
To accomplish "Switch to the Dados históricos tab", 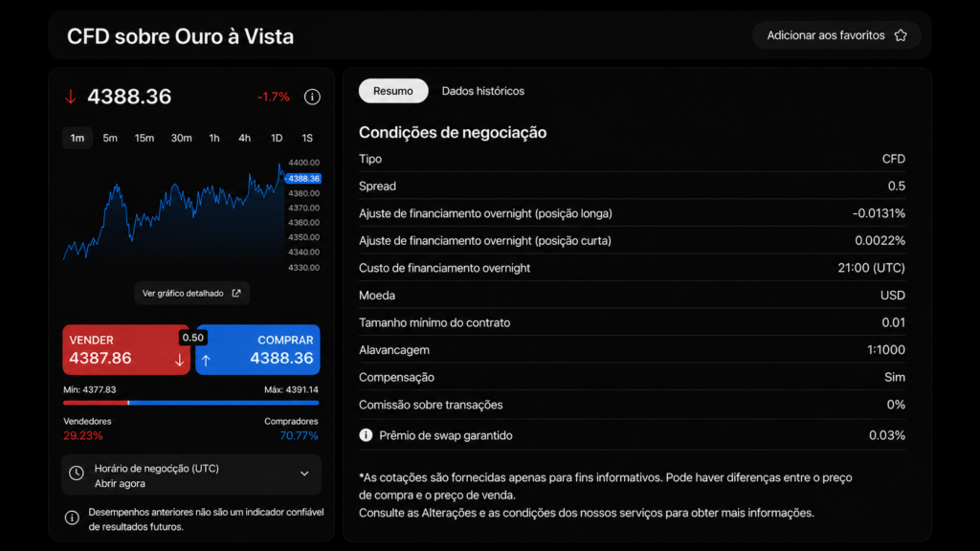I will [x=483, y=91].
